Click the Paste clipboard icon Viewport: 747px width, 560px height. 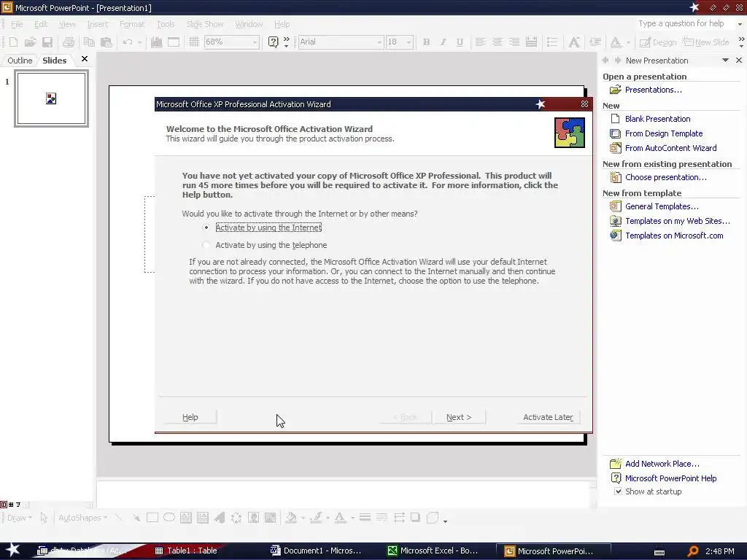(107, 42)
